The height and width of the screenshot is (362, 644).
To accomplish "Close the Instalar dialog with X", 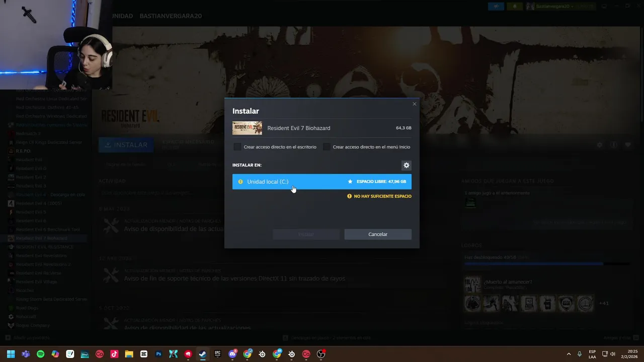I will click(415, 104).
